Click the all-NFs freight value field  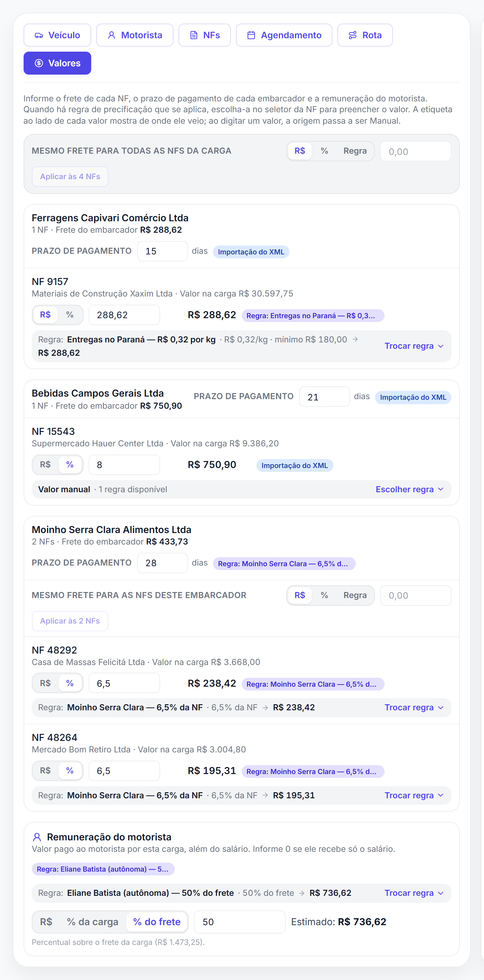coord(415,151)
